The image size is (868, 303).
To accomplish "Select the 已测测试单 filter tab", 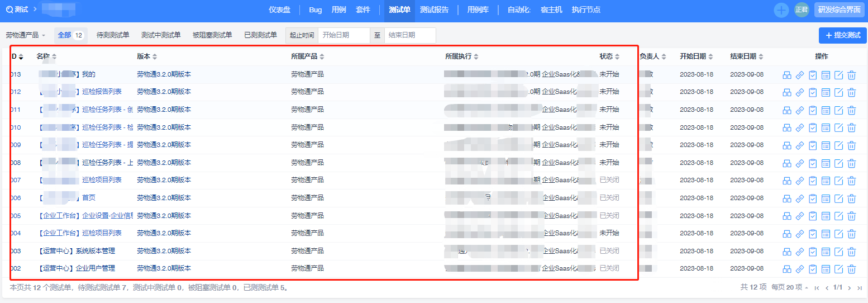I will (260, 35).
